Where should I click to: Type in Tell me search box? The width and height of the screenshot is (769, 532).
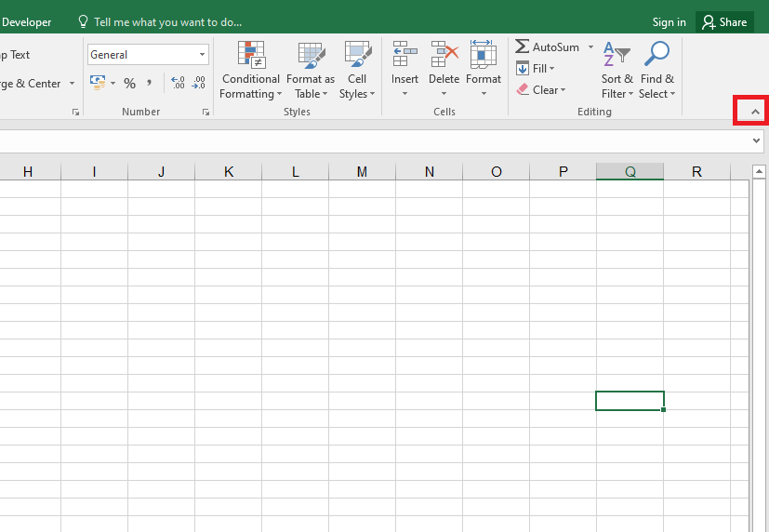click(x=167, y=21)
